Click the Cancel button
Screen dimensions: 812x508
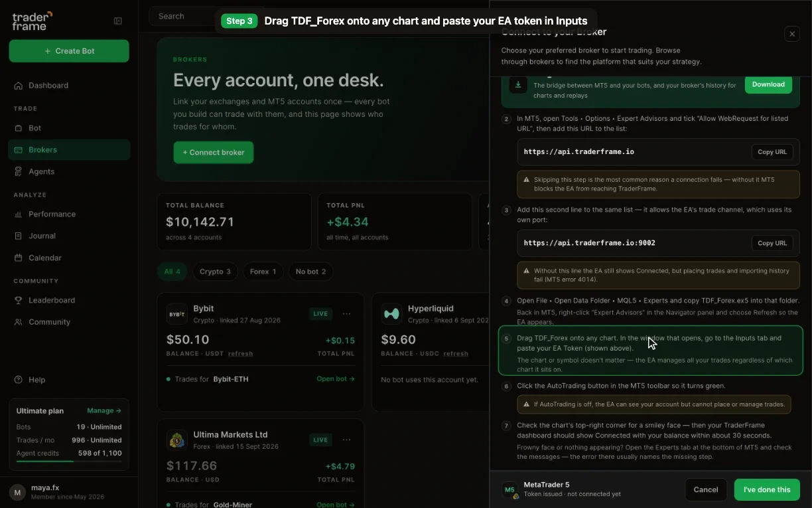pyautogui.click(x=706, y=490)
